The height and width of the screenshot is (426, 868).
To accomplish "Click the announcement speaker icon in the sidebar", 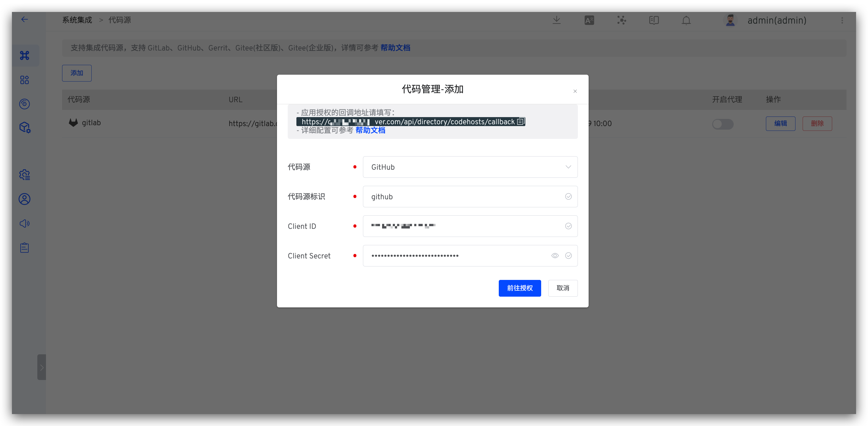I will point(24,223).
